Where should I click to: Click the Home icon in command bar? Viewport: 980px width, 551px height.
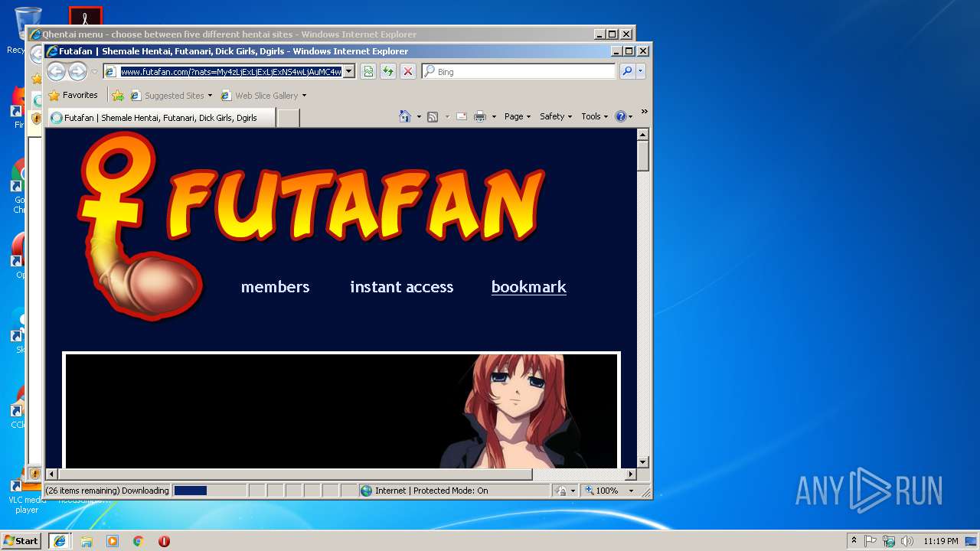coord(405,116)
